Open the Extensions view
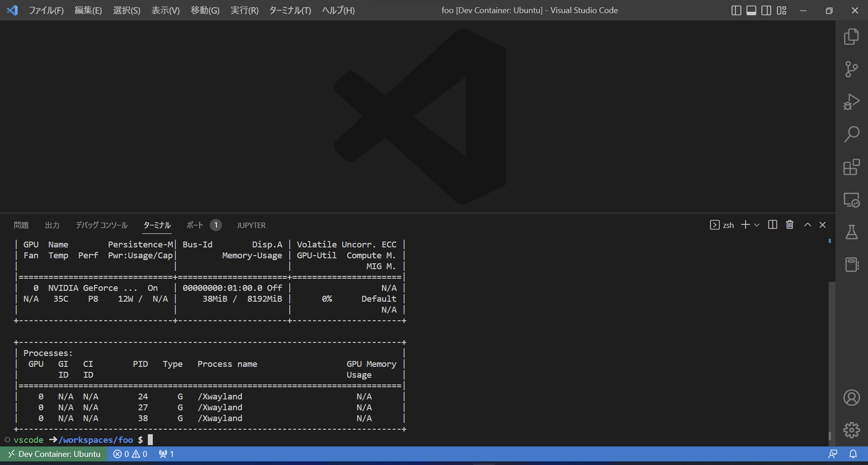 [x=852, y=167]
